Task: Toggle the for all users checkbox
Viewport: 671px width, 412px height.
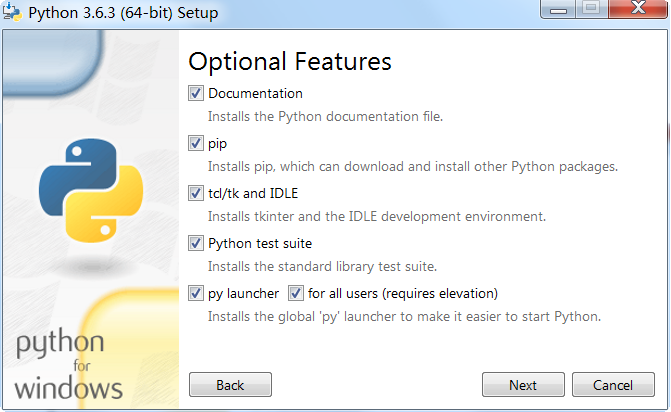Action: point(296,293)
